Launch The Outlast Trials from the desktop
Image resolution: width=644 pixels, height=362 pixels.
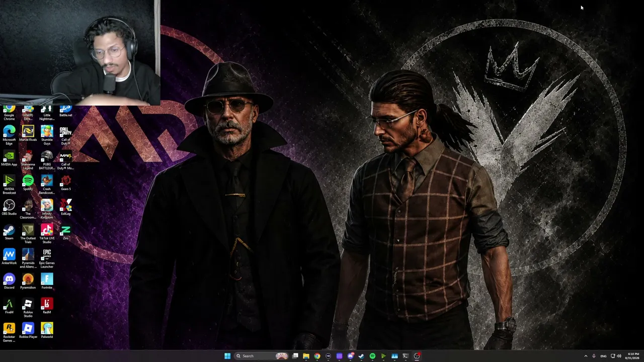click(28, 234)
